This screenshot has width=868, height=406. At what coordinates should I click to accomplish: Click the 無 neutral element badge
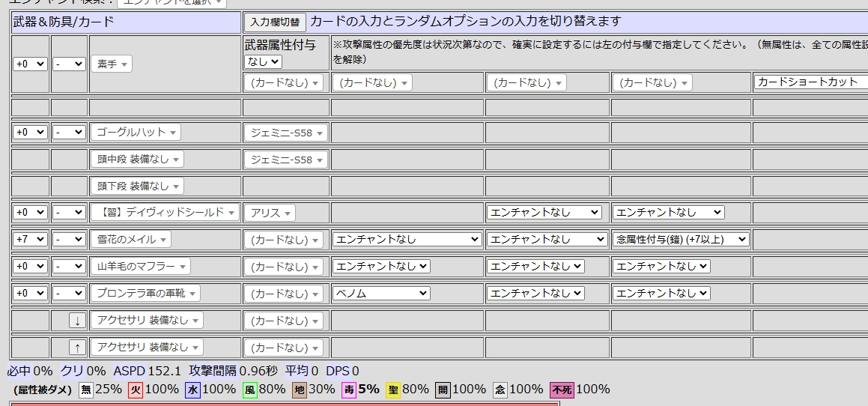[x=86, y=390]
